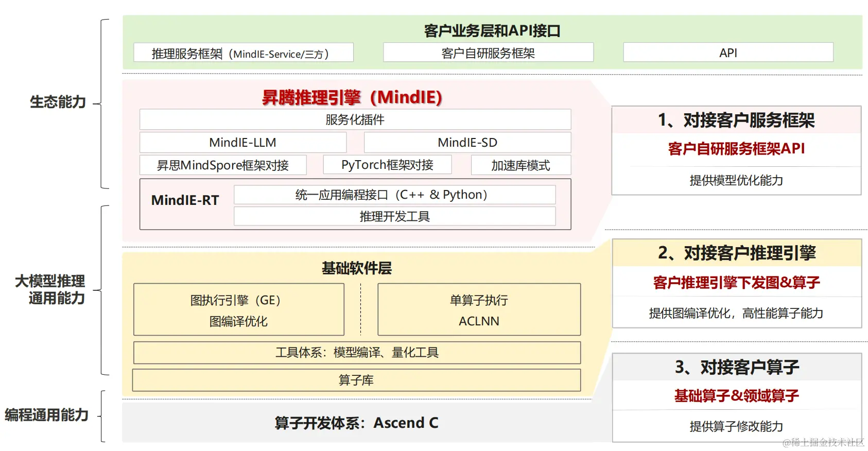Click red text 基础算子&领域算子
Viewport: 868px width, 451px height.
coord(737,395)
